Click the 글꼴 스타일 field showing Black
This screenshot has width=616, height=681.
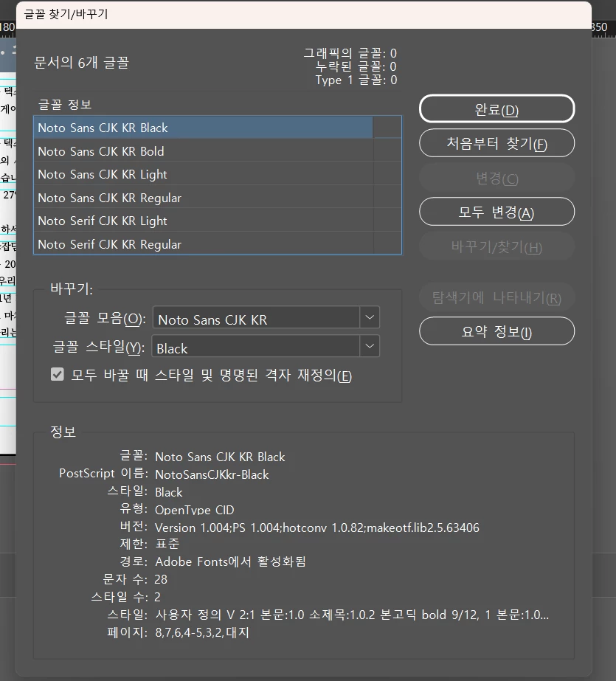[256, 346]
